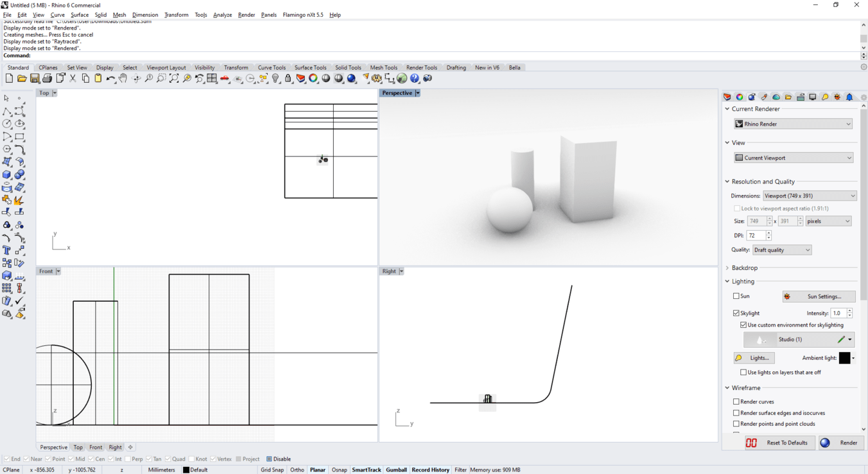The image size is (868, 474).
Task: Click the Save file icon in toolbar
Action: click(x=35, y=78)
